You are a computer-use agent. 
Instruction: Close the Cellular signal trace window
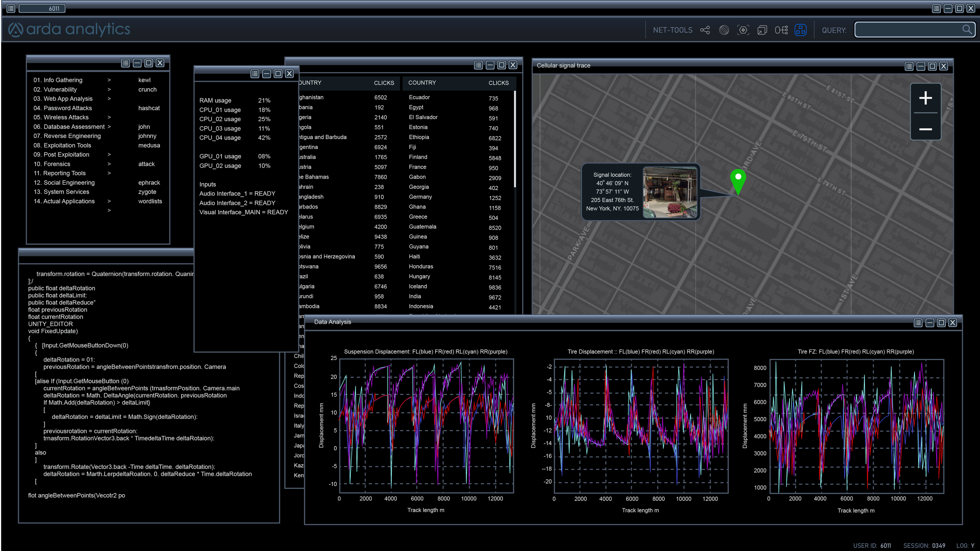point(944,66)
